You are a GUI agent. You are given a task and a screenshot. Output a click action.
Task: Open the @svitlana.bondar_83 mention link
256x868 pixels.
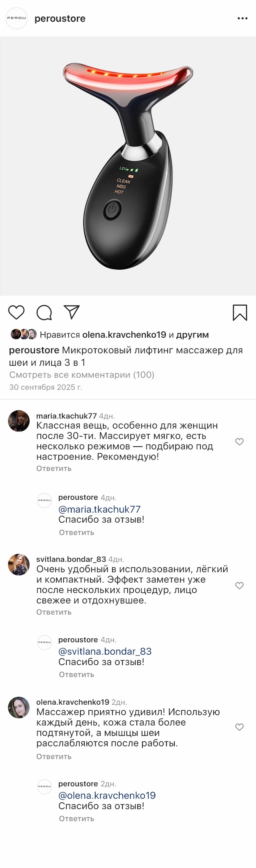pyautogui.click(x=105, y=651)
